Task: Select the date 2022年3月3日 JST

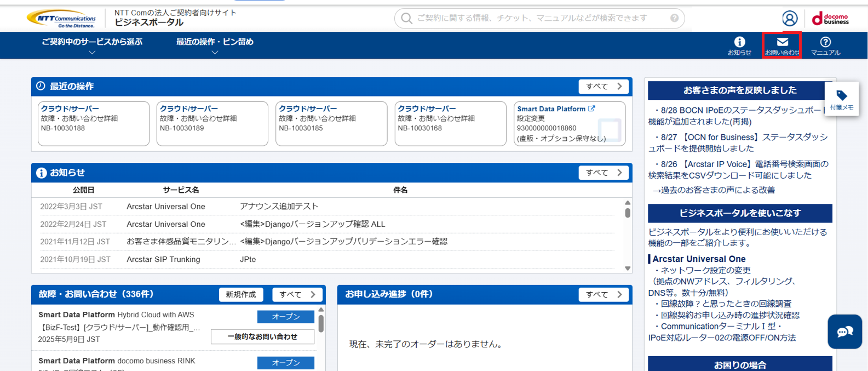Action: coord(71,207)
